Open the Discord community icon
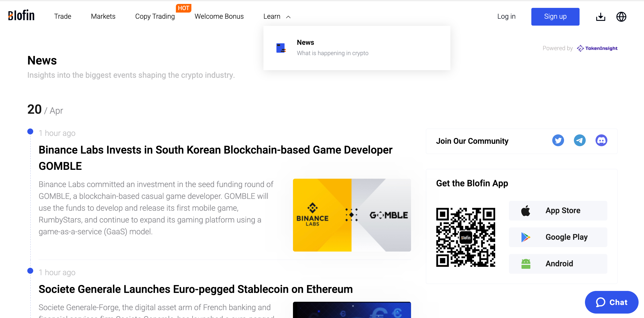The width and height of the screenshot is (644, 318). (601, 140)
